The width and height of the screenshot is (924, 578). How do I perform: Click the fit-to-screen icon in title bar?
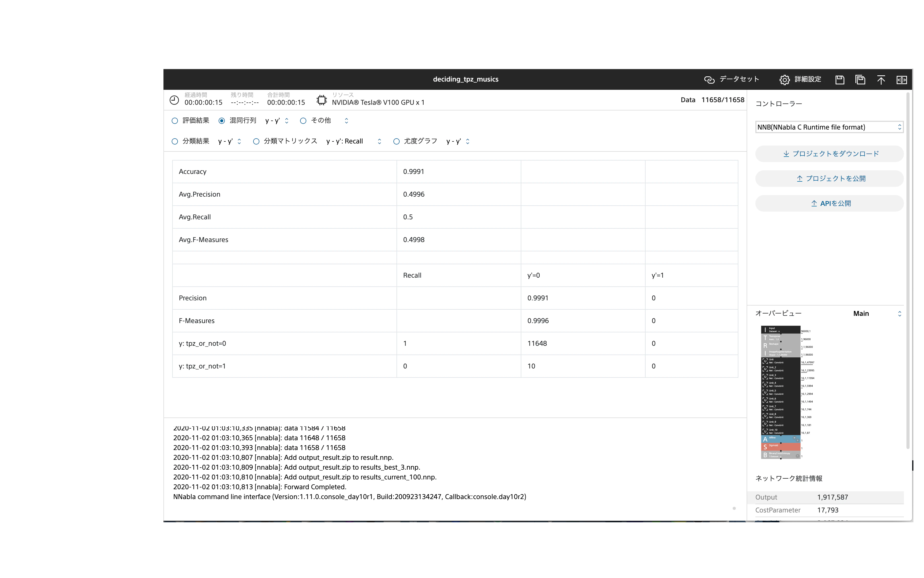902,79
